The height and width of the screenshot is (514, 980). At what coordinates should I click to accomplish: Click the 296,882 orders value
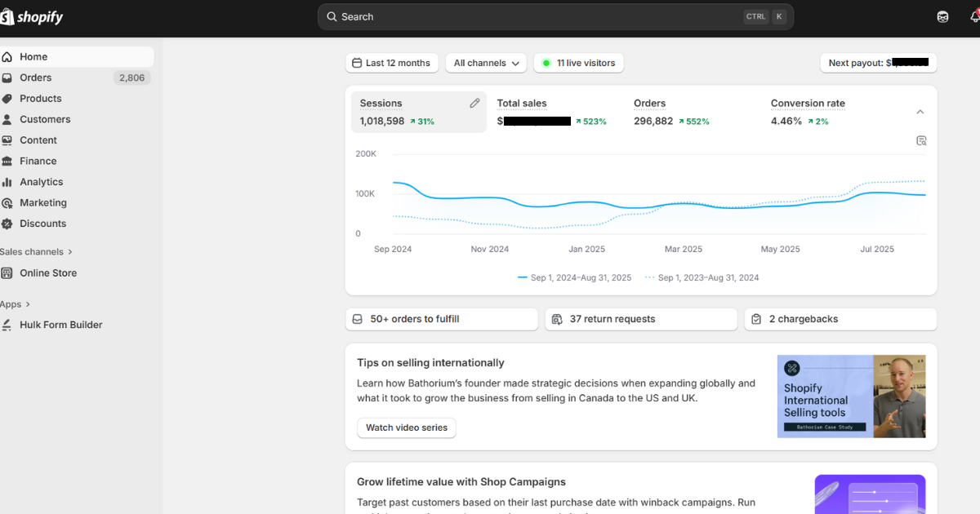(x=653, y=122)
